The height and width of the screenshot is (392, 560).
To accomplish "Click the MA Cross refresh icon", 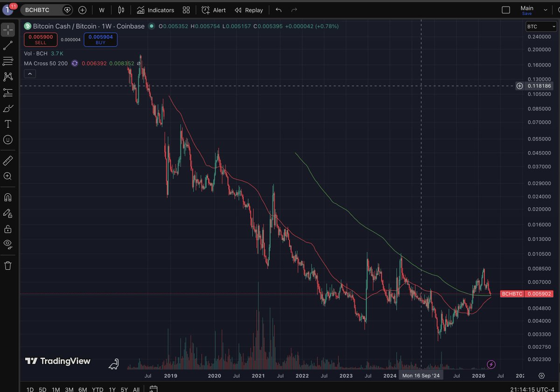I will click(75, 63).
